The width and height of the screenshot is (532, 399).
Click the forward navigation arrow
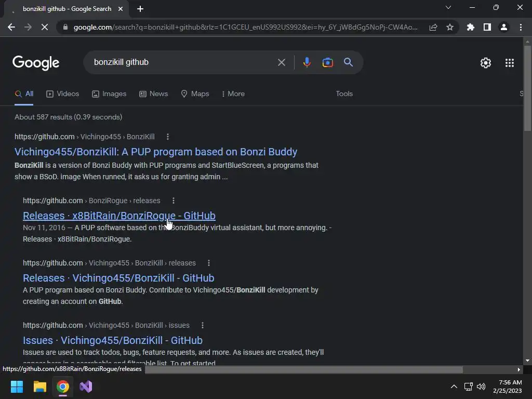click(28, 27)
